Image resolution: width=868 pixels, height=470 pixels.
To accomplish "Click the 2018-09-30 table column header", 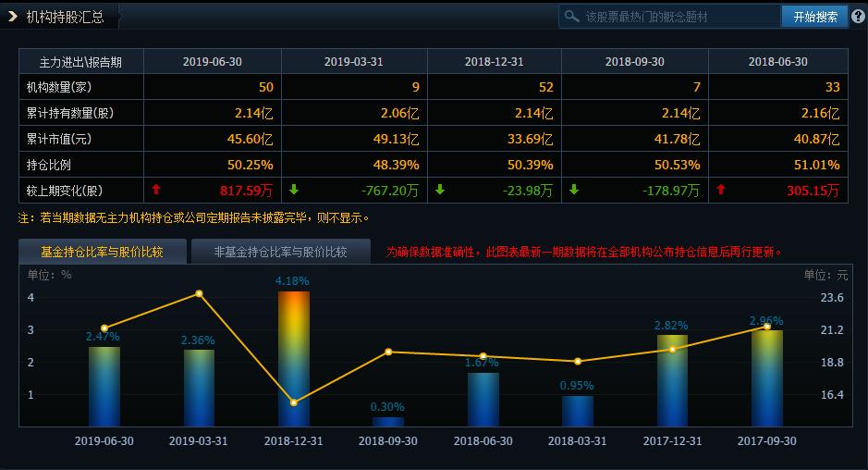I will click(x=635, y=61).
